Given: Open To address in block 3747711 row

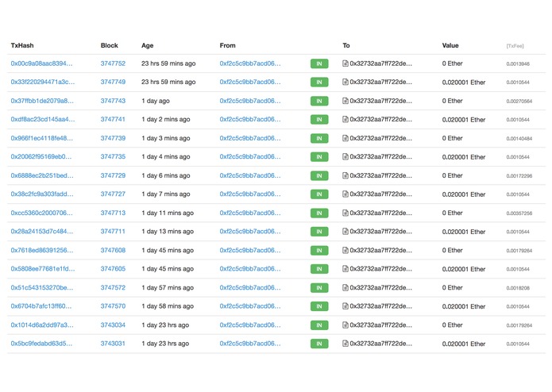Looking at the screenshot, I should point(381,232).
